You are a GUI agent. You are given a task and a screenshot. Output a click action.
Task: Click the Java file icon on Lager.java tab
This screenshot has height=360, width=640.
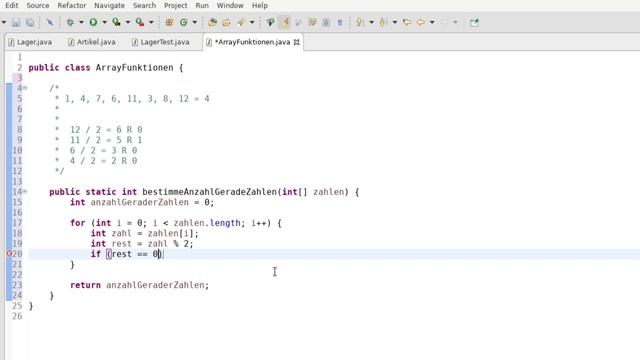pyautogui.click(x=11, y=42)
